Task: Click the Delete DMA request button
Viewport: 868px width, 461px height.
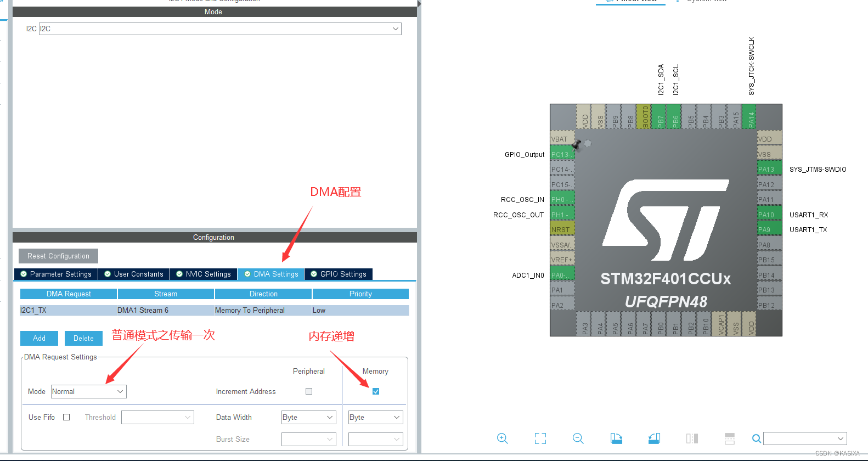Action: click(x=83, y=338)
